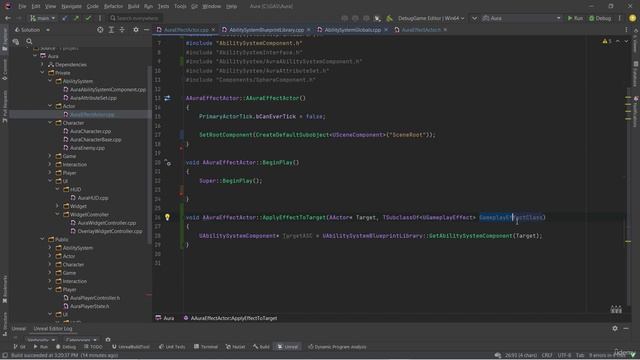Open the bottom log panel gear settings

(615, 328)
